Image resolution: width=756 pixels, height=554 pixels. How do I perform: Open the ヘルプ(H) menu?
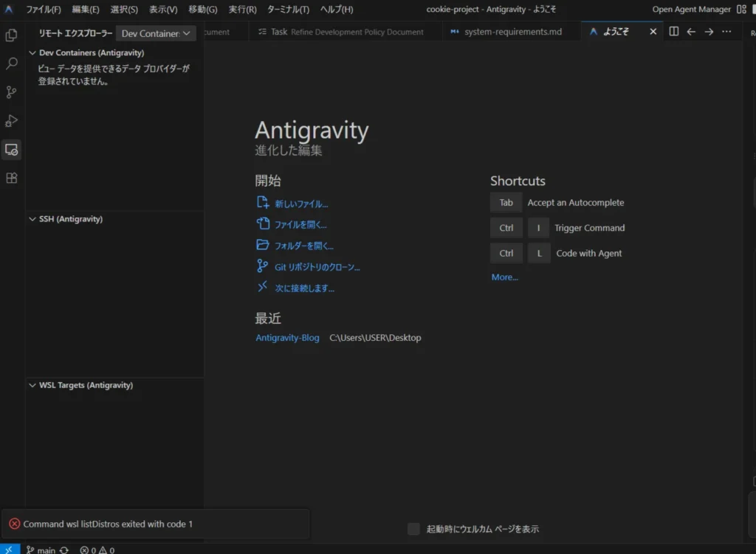click(x=337, y=9)
